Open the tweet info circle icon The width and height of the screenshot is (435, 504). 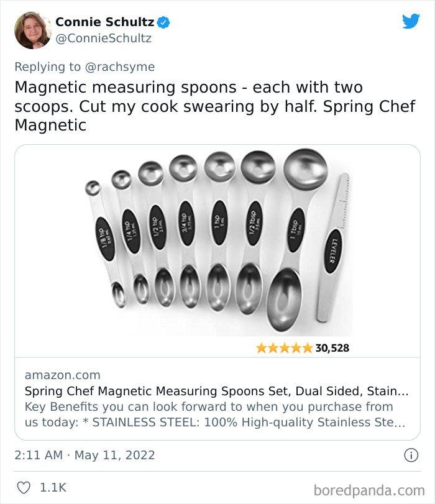[x=411, y=456]
